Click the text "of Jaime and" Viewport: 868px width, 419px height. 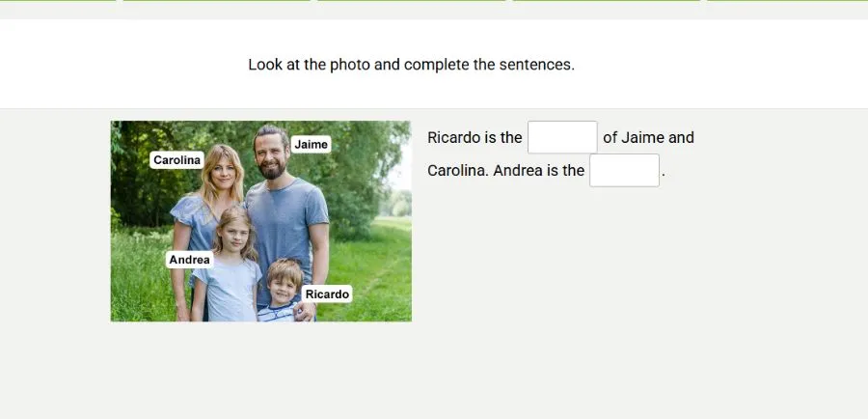click(648, 138)
